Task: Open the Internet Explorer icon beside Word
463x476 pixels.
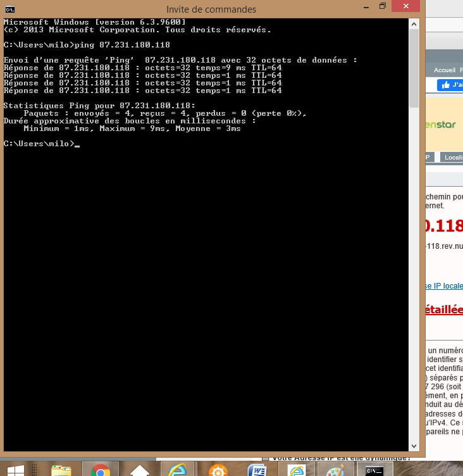Action: [x=297, y=470]
